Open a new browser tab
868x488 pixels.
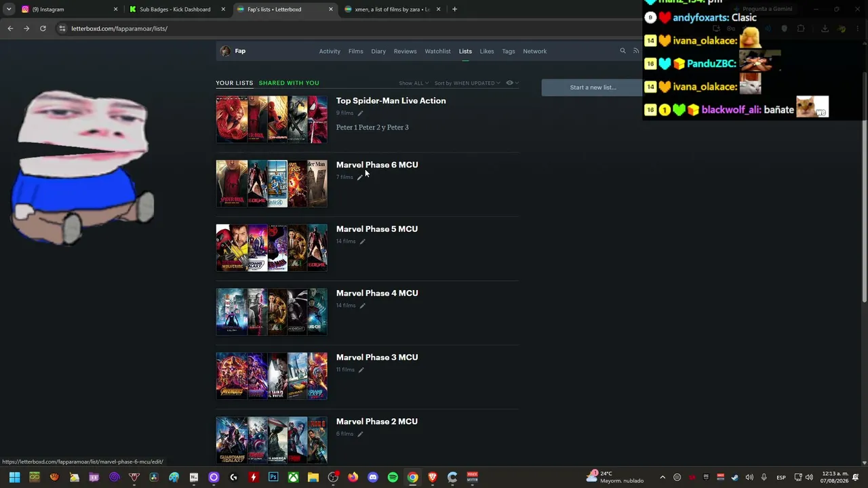454,9
